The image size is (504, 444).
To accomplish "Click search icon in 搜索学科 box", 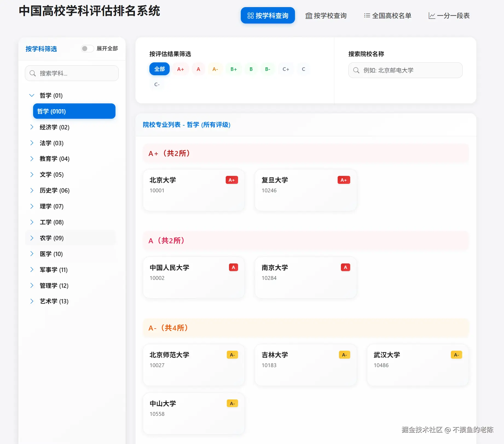I will pos(33,73).
